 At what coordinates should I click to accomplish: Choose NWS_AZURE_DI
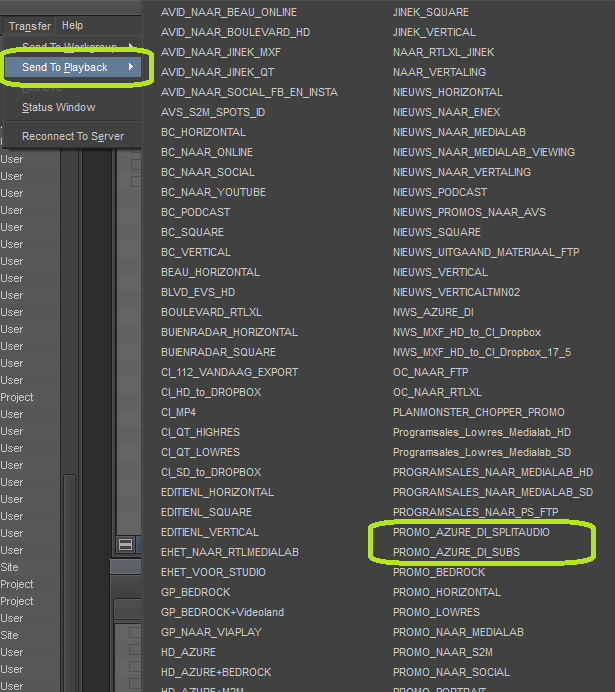point(433,312)
